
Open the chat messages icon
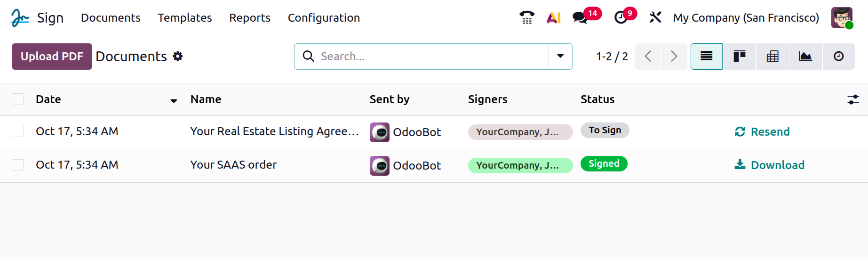(580, 18)
